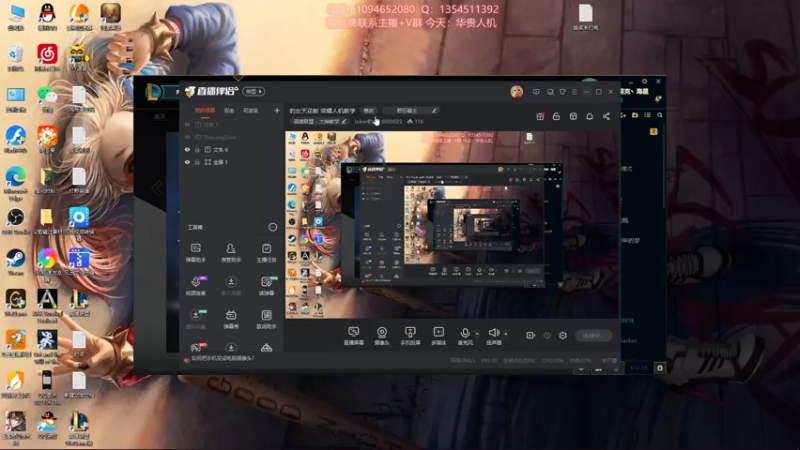
Task: Add a new scene with plus button
Action: click(x=277, y=110)
